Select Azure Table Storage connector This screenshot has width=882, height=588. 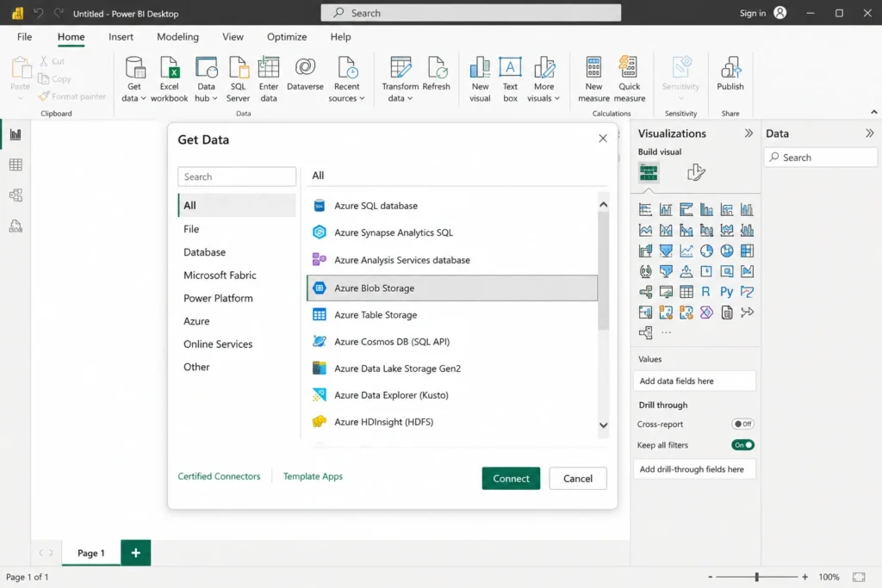click(x=452, y=315)
